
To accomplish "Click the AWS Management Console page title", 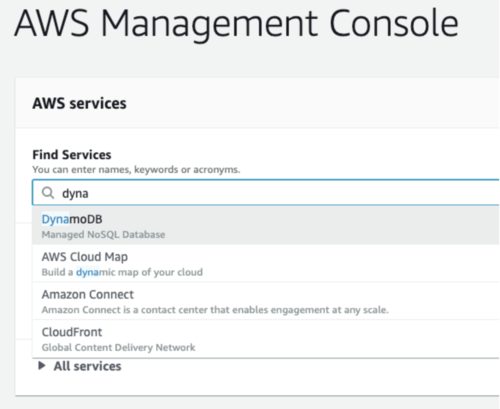I will coord(236,23).
